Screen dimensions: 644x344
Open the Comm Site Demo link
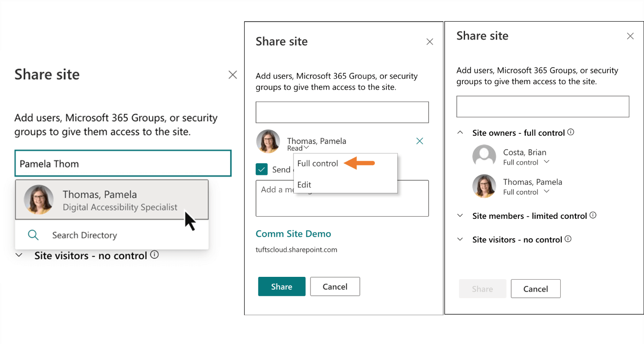coord(293,234)
